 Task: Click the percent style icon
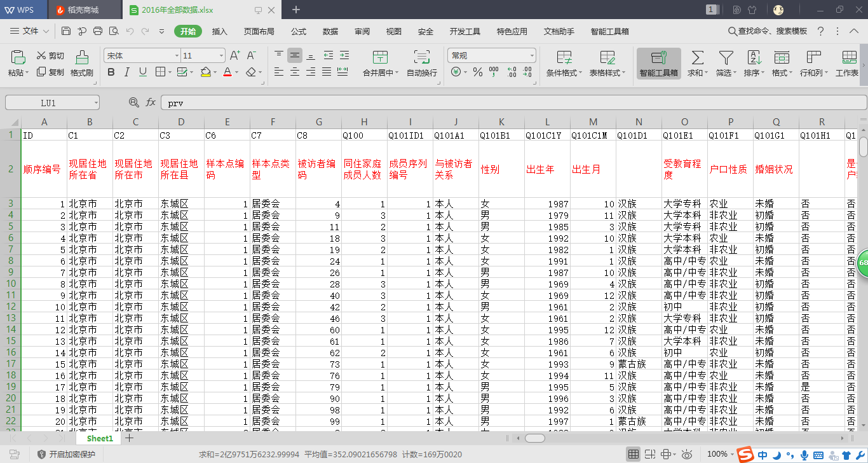point(477,72)
